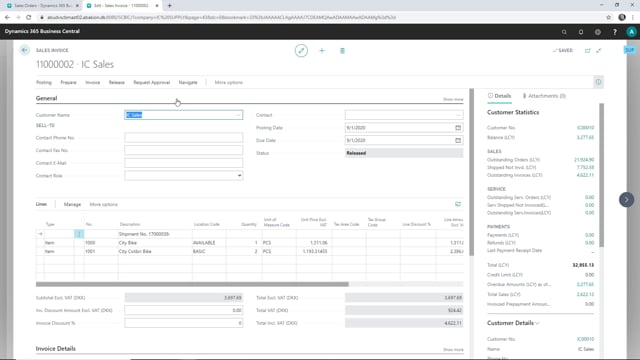Focus the Contact Phone No. field
Screen dimensions: 640x360
pos(184,138)
